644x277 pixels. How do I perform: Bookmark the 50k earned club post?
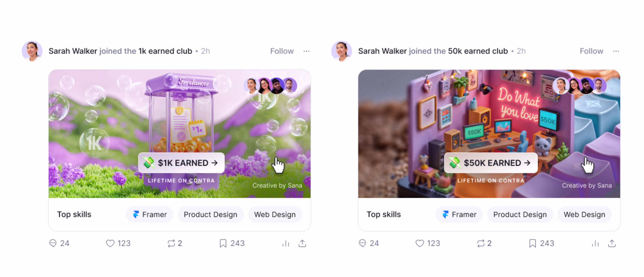click(x=532, y=243)
